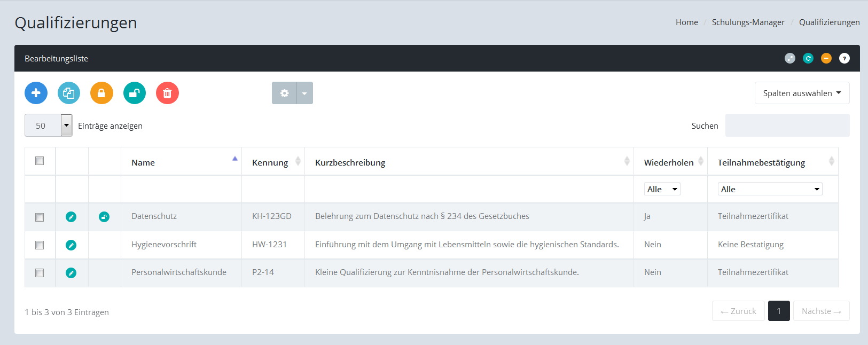Tick the Personalwirtschaftskunde row checkbox
This screenshot has height=345, width=868.
pyautogui.click(x=40, y=273)
